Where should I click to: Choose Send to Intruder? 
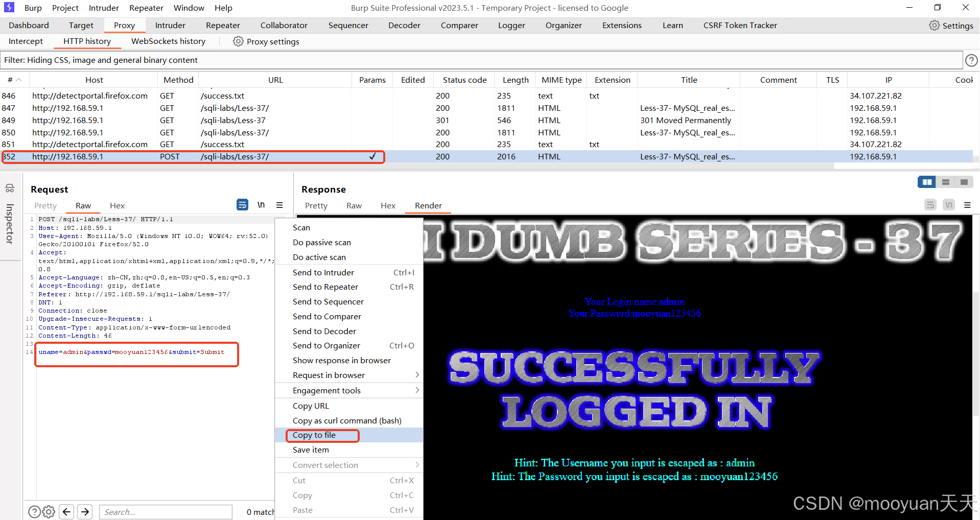point(349,272)
